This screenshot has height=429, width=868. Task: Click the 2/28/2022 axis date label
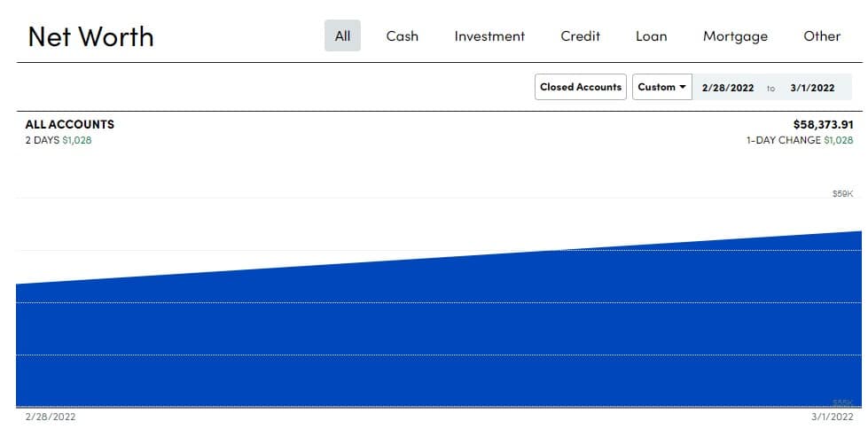51,417
